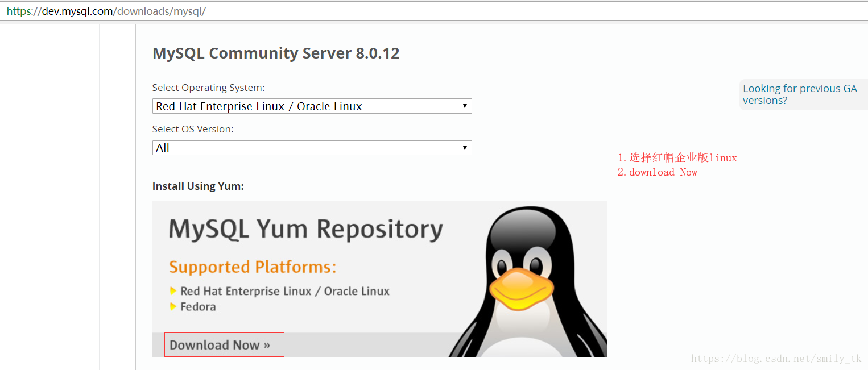Click the Select OS Version label
This screenshot has height=370, width=868.
[193, 129]
